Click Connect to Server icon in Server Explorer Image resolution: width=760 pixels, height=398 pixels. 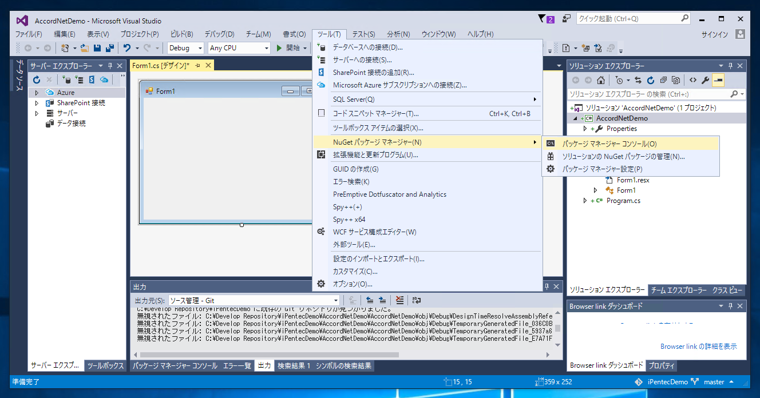[79, 80]
